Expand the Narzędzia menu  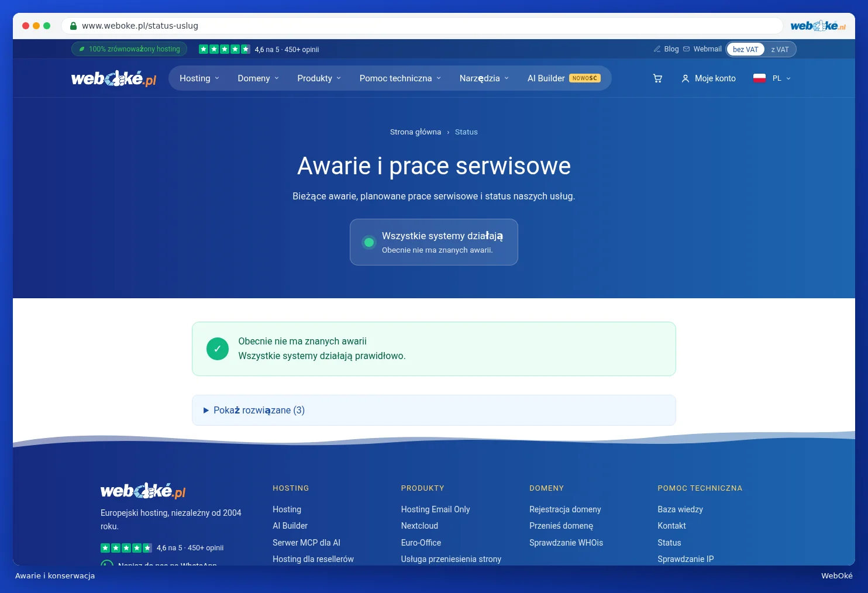point(484,78)
